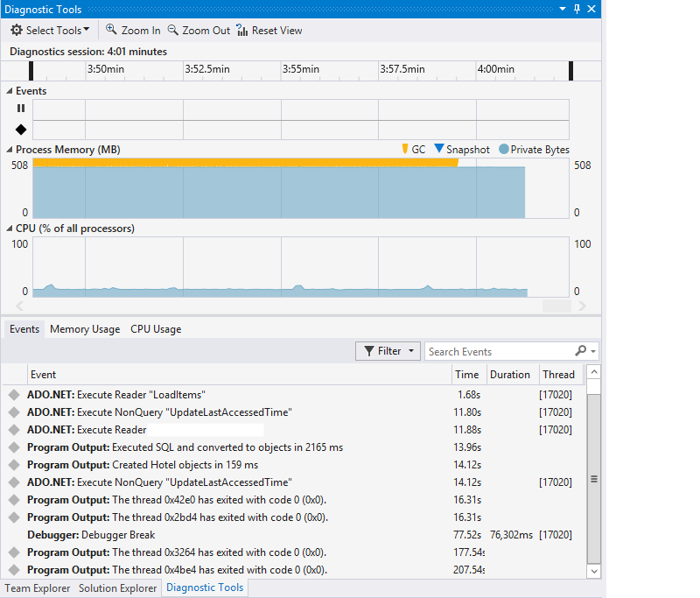Image resolution: width=700 pixels, height=598 pixels.
Task: Open the Select Tools gear menu
Action: coord(50,31)
